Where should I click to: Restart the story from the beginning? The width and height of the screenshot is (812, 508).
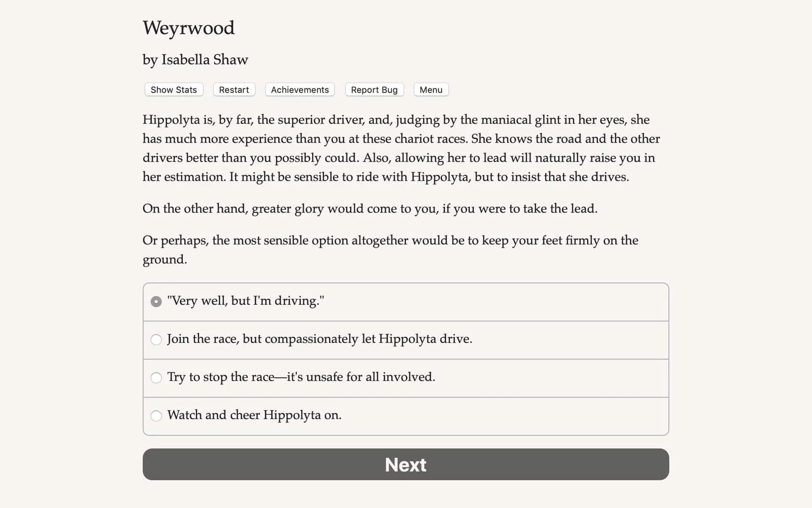234,89
